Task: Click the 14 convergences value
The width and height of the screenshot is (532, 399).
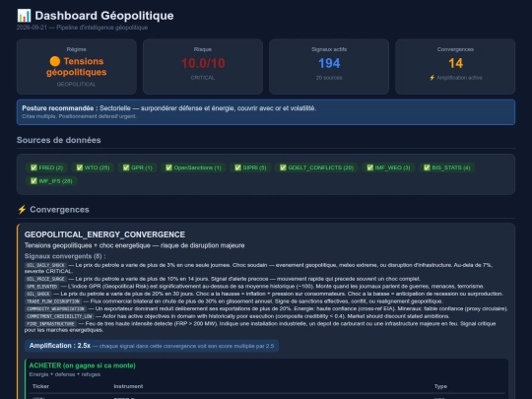Action: pyautogui.click(x=455, y=63)
